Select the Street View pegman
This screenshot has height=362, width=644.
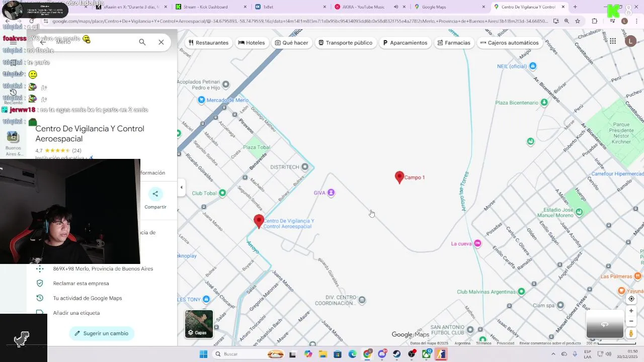631,333
